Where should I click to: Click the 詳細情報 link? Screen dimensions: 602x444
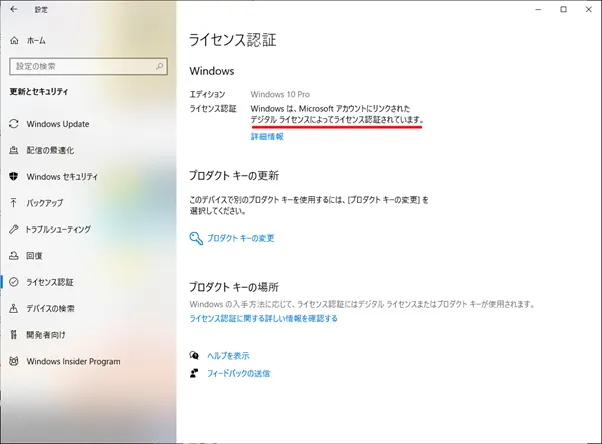[x=267, y=136]
